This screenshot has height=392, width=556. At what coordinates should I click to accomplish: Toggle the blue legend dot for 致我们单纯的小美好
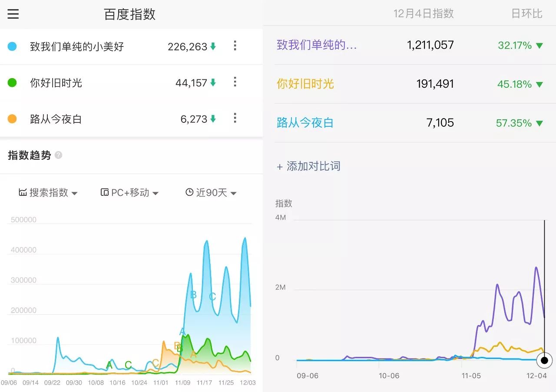pyautogui.click(x=12, y=46)
